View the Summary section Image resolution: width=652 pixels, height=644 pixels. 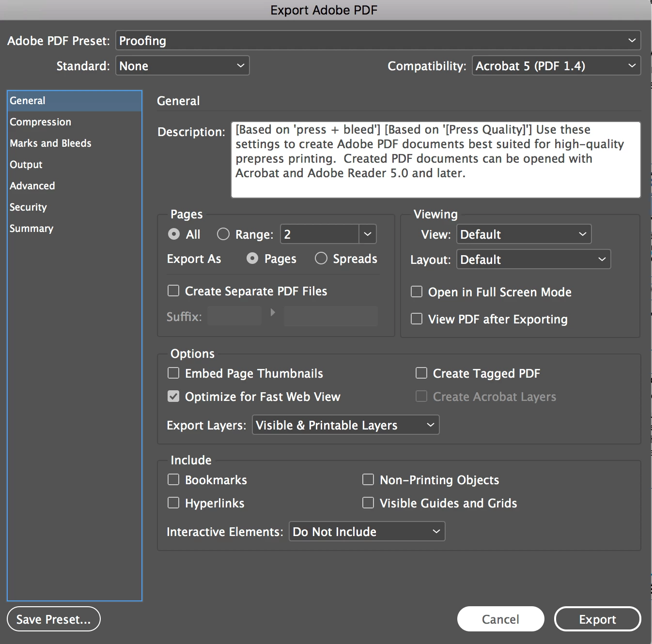point(75,229)
